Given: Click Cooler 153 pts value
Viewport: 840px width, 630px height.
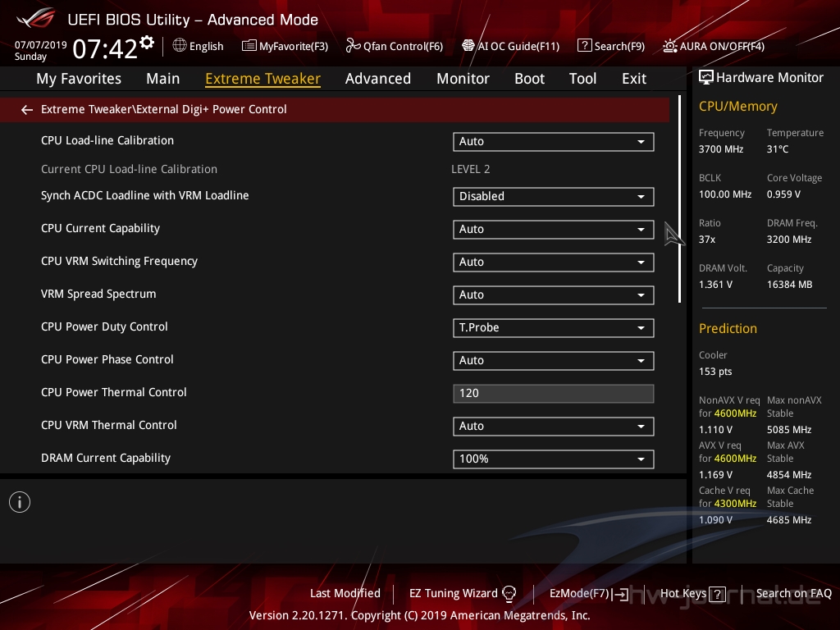Looking at the screenshot, I should 715,372.
